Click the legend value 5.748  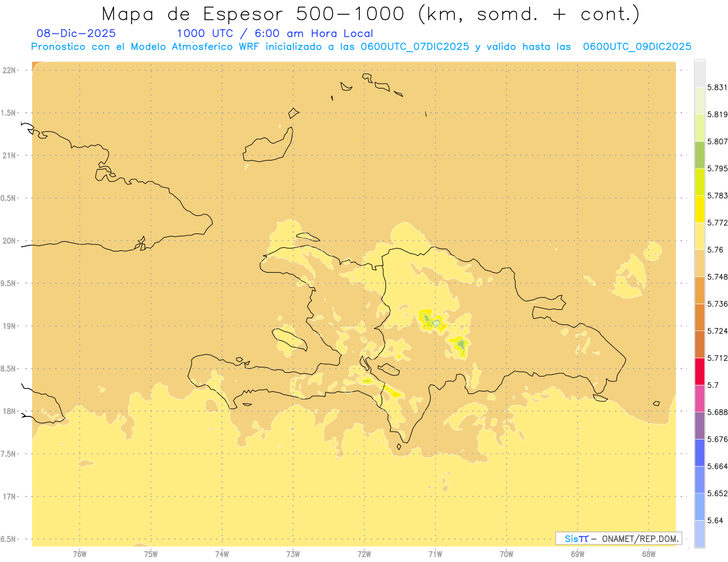718,276
